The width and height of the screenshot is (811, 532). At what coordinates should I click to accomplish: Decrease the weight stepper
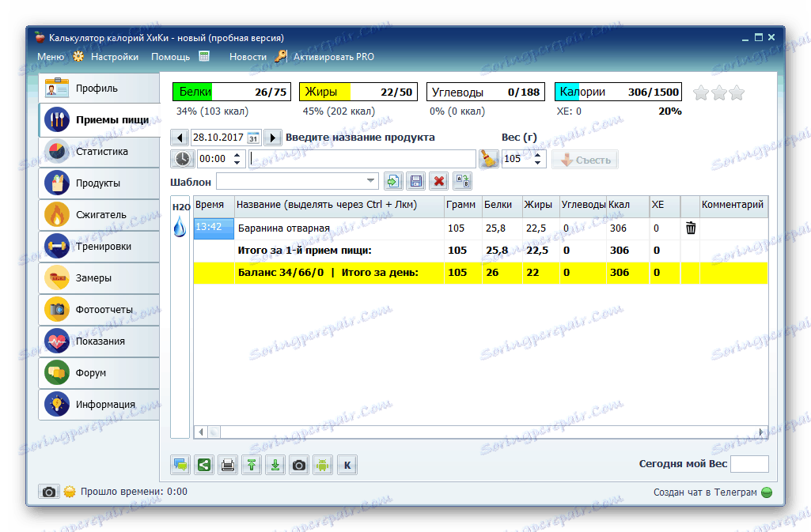coord(537,163)
